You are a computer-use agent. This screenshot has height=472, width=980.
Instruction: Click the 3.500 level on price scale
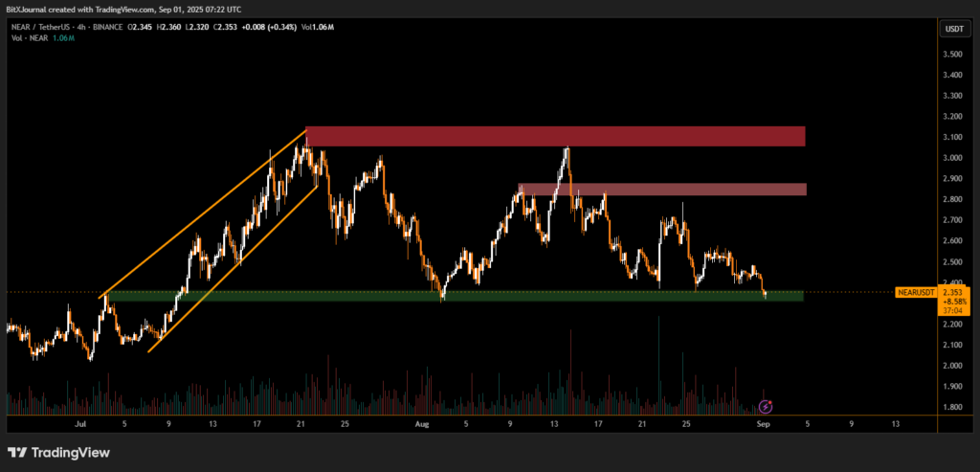(951, 54)
